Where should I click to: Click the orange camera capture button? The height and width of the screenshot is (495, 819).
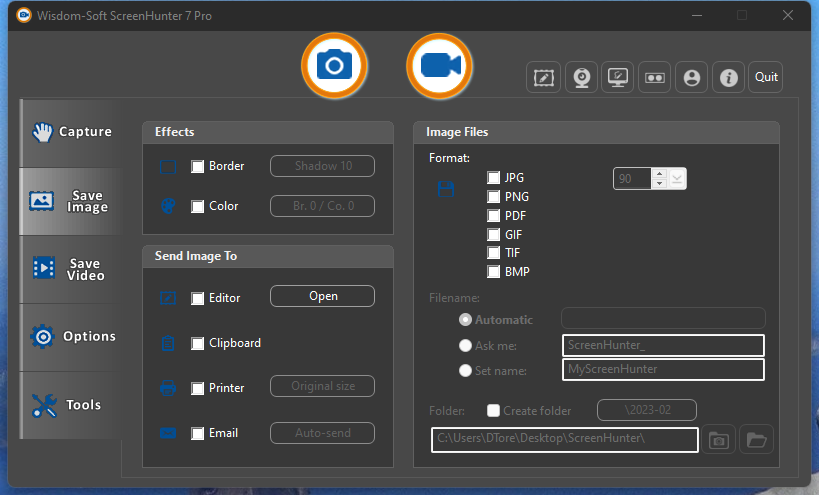tap(334, 66)
